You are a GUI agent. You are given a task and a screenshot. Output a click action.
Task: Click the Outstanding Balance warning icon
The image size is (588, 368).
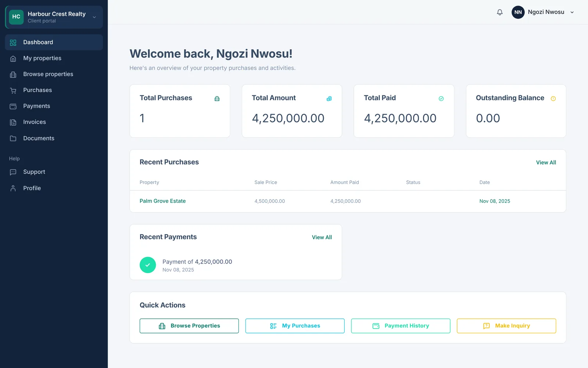553,99
